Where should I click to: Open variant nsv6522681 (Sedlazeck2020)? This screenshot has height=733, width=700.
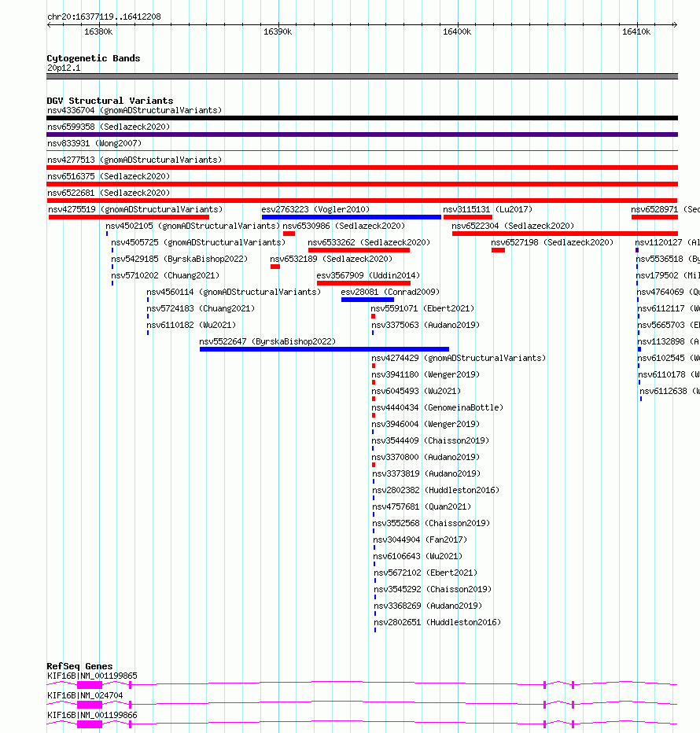tap(109, 193)
